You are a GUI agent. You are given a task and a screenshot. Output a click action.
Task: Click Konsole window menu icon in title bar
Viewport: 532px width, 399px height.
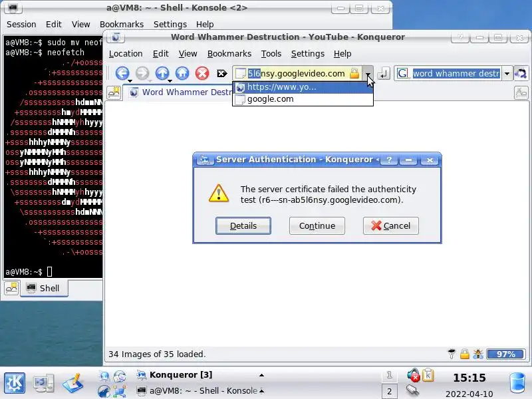(x=13, y=7)
